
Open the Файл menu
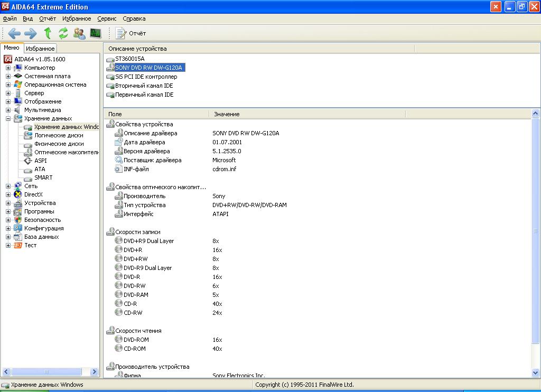coord(10,18)
